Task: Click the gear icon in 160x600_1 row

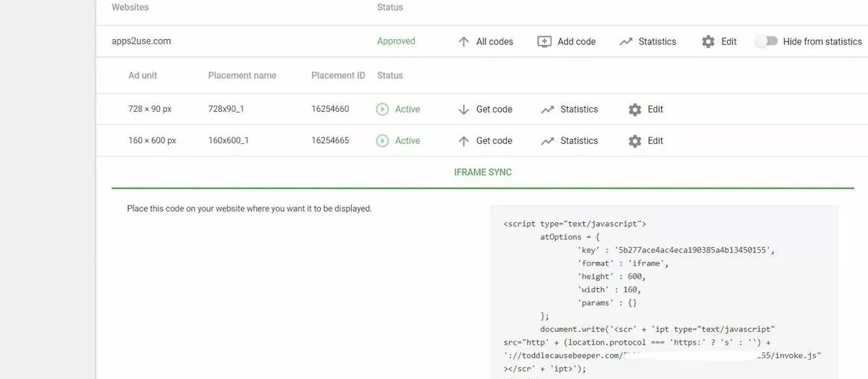Action: [635, 141]
